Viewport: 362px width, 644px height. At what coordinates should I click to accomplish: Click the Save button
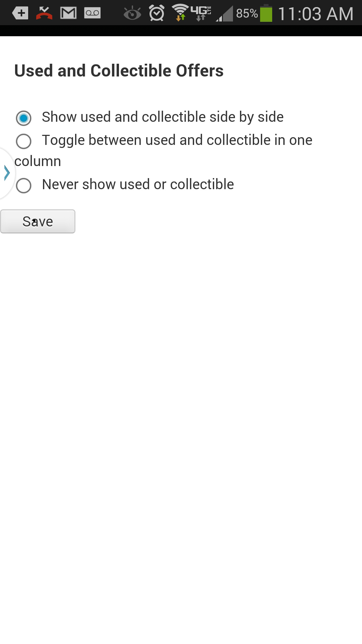(38, 221)
